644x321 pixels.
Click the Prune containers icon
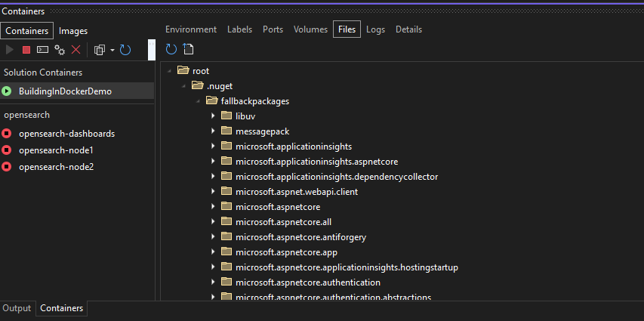(x=100, y=50)
